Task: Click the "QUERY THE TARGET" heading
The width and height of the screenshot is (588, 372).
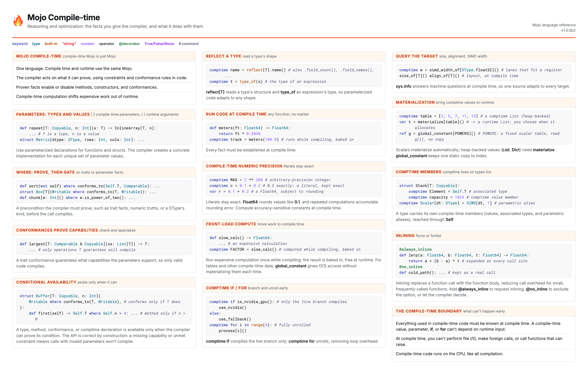Action: click(416, 56)
